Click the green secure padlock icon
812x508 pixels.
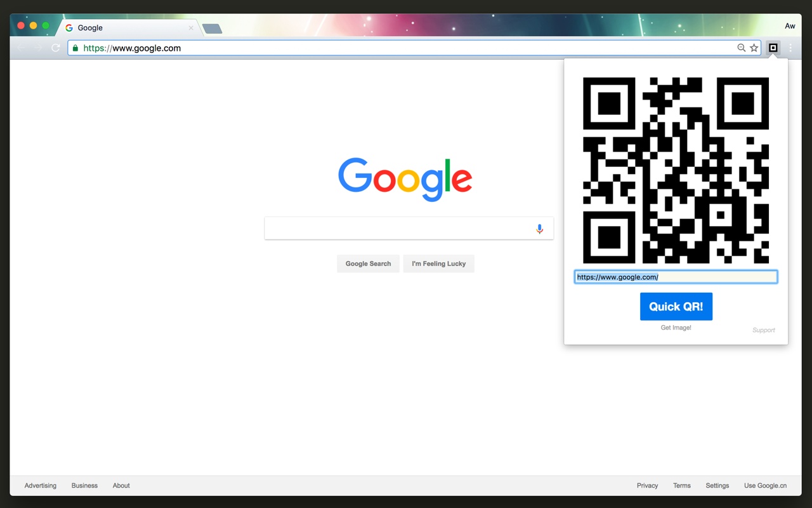[75, 48]
